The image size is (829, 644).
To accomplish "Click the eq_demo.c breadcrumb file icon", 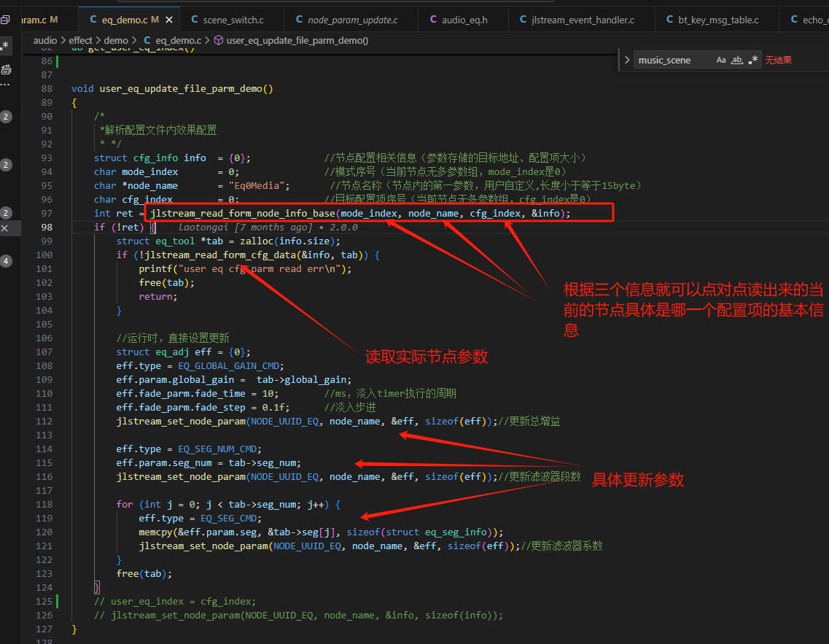I will pos(147,40).
